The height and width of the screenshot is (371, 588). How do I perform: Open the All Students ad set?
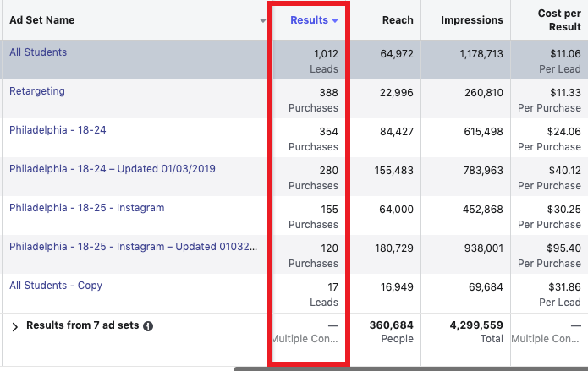(38, 52)
